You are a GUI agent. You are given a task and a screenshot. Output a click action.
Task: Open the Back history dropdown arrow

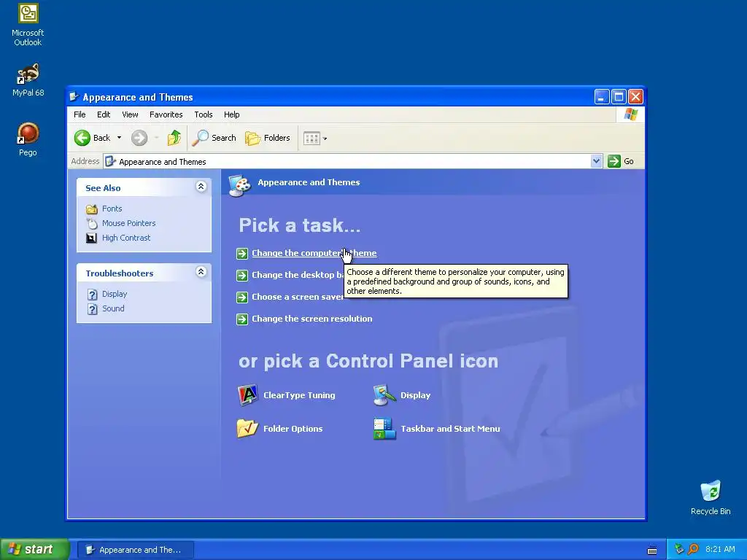(x=119, y=138)
